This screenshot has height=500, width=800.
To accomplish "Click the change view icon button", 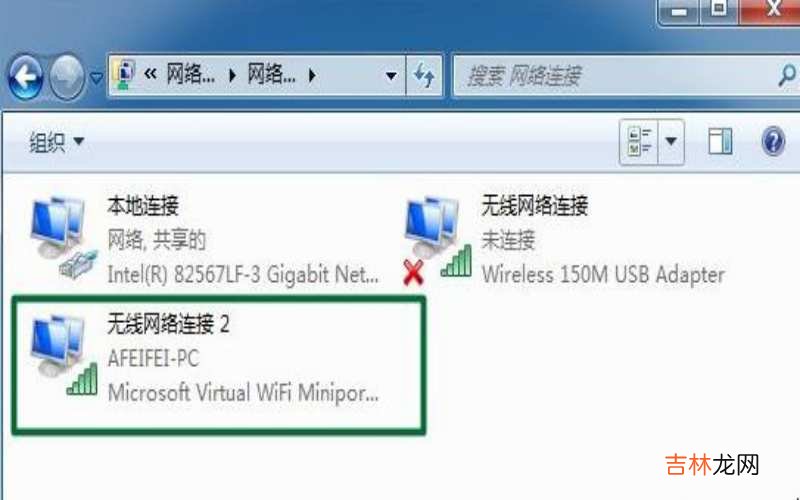I will (x=639, y=142).
